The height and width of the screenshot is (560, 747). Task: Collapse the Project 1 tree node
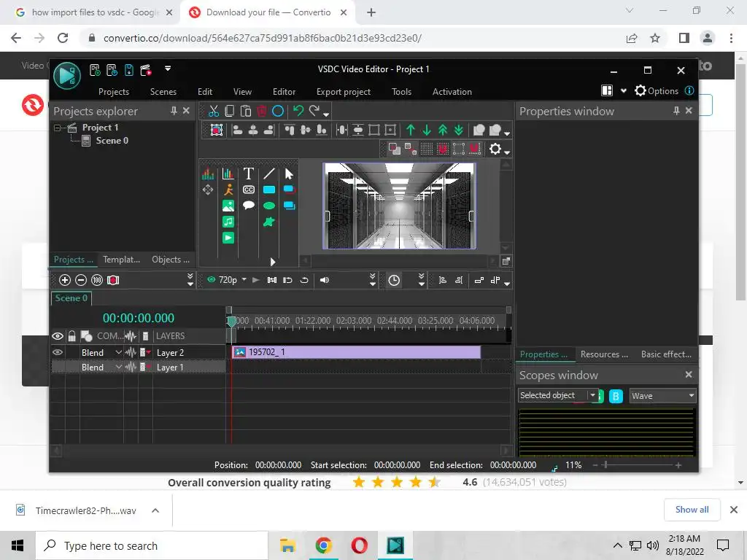tap(58, 128)
